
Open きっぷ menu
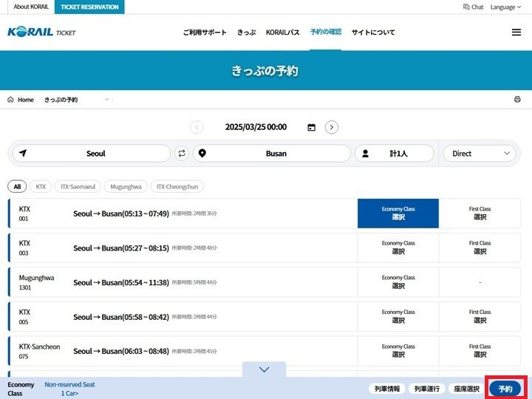(x=246, y=33)
